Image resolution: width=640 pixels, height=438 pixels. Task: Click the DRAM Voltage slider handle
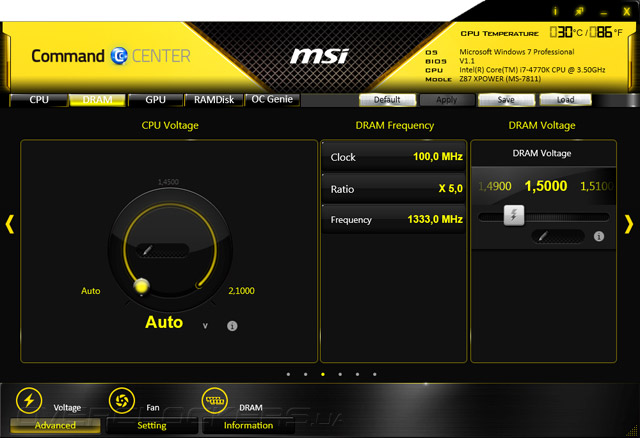pos(514,216)
